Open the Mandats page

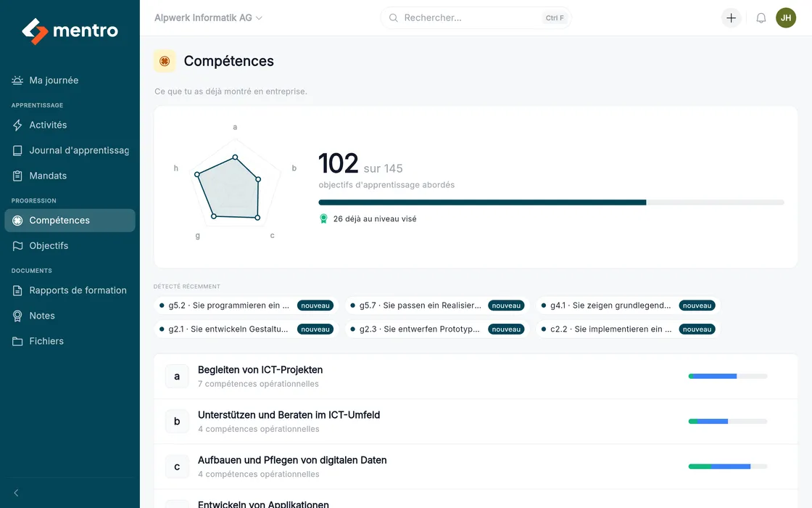coord(70,176)
